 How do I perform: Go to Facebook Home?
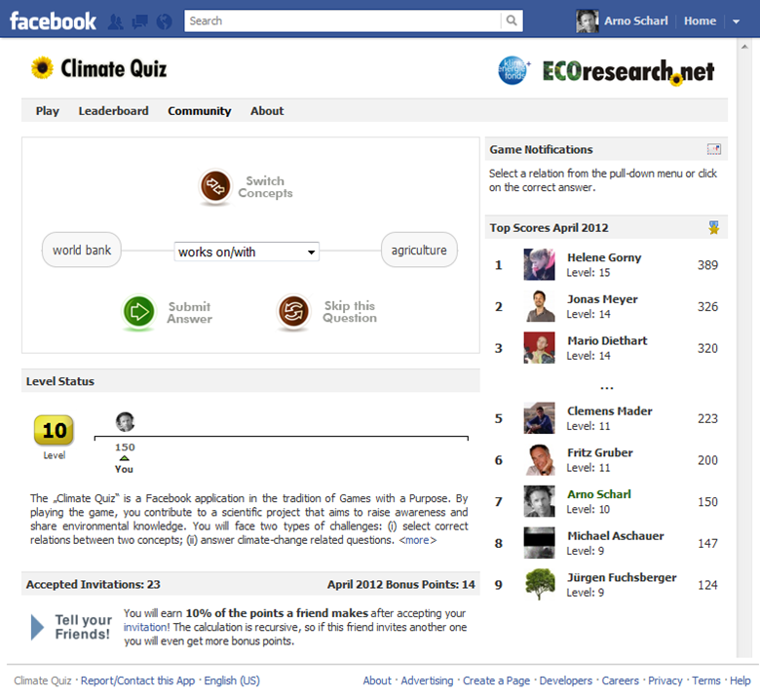click(700, 20)
